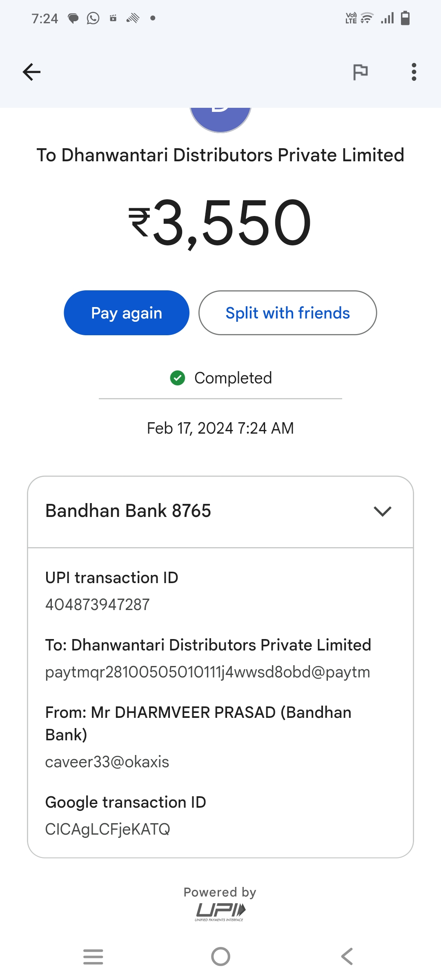Tap the green Completed checkmark icon
Image resolution: width=441 pixels, height=980 pixels.
click(178, 378)
